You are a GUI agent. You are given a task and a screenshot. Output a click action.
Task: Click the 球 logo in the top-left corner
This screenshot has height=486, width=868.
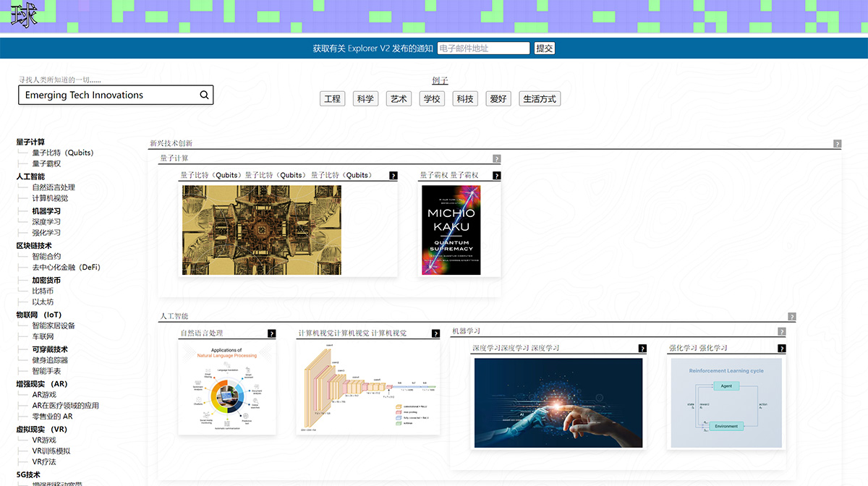coord(24,14)
